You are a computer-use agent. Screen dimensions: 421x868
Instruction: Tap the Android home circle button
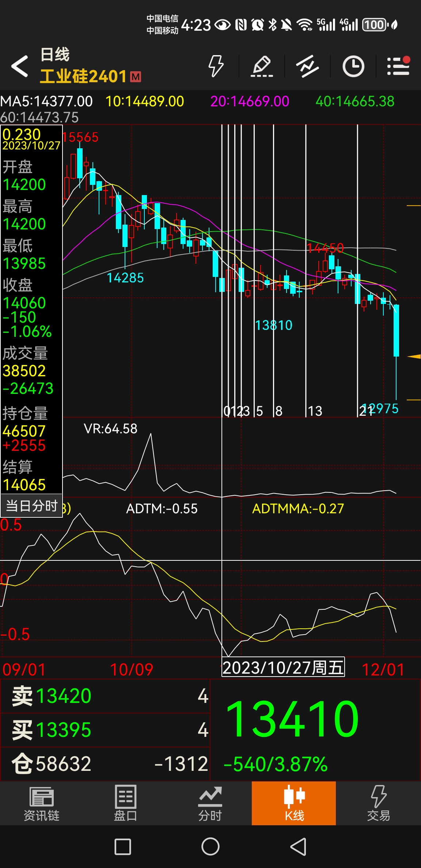click(x=210, y=846)
